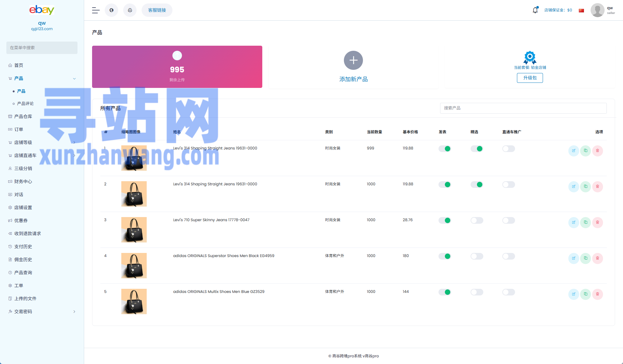Click the plus icon to add product
The image size is (623, 364).
click(x=353, y=60)
